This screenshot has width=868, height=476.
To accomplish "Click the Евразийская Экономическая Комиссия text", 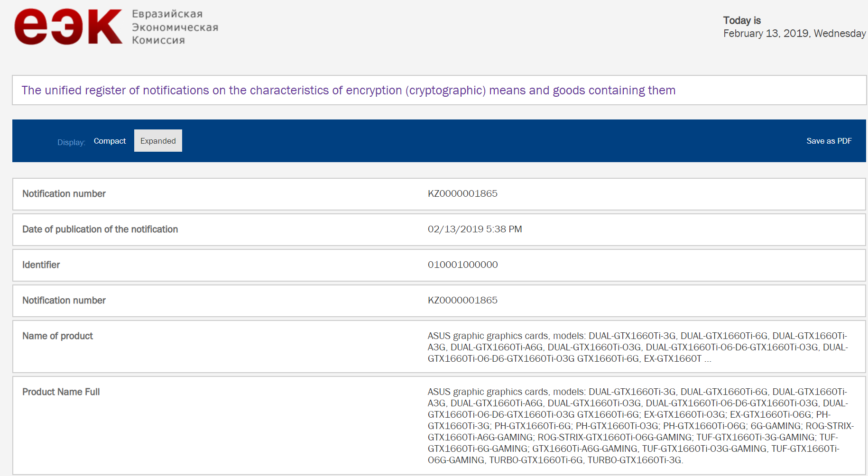I will click(x=175, y=27).
